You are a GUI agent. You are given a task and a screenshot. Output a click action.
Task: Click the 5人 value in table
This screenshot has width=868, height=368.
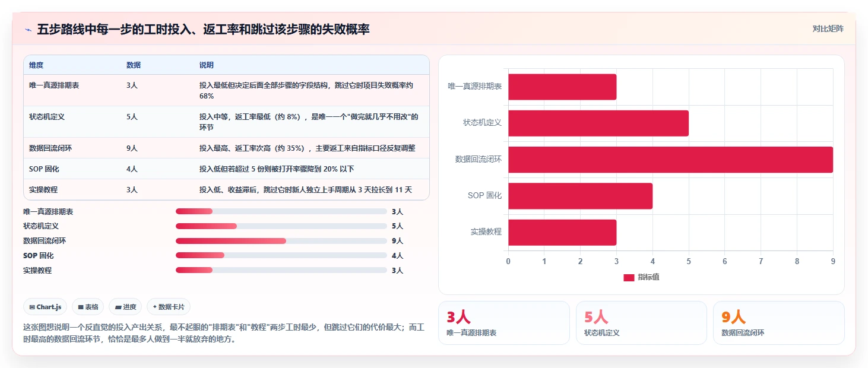[x=132, y=117]
